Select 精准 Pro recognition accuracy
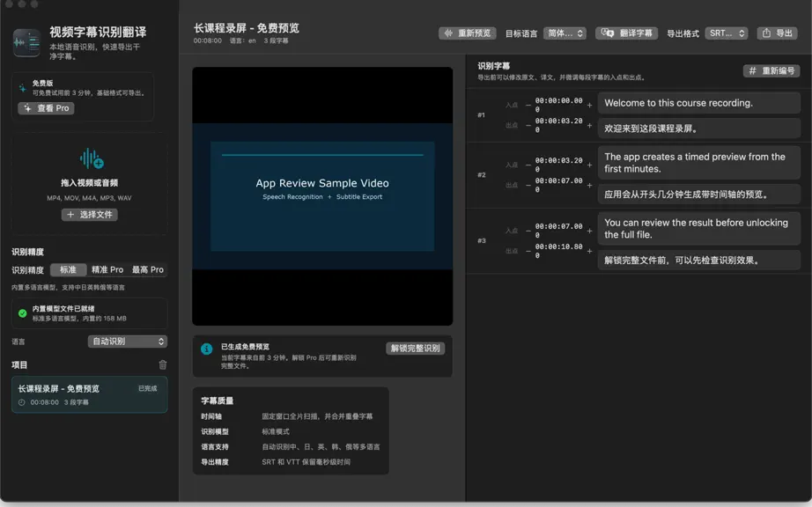Viewport: 812px width, 507px height. coord(107,269)
